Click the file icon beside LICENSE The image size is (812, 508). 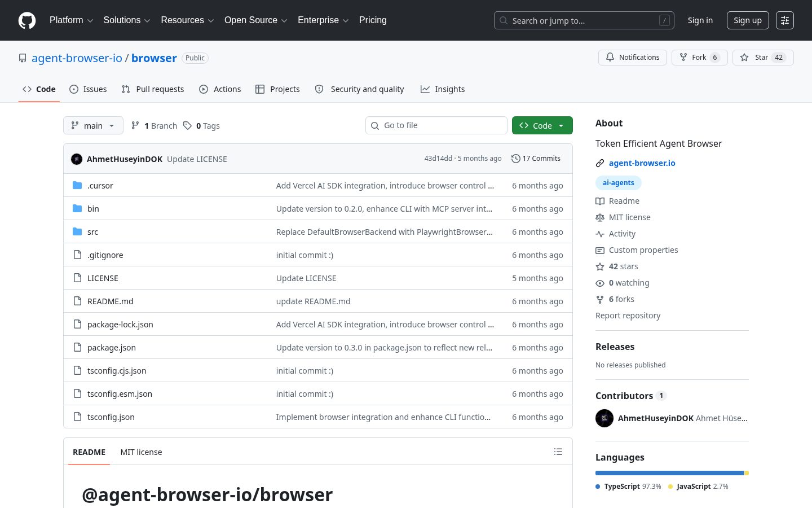click(x=77, y=278)
